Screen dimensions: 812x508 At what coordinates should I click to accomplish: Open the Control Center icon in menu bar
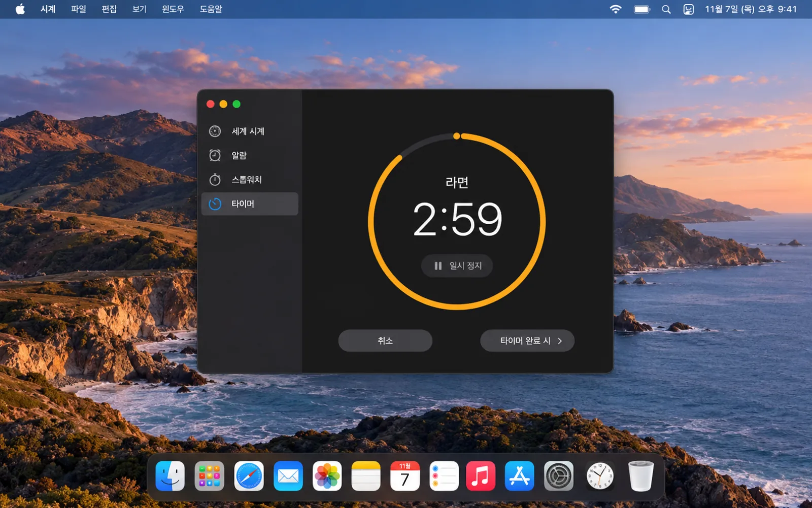(689, 9)
